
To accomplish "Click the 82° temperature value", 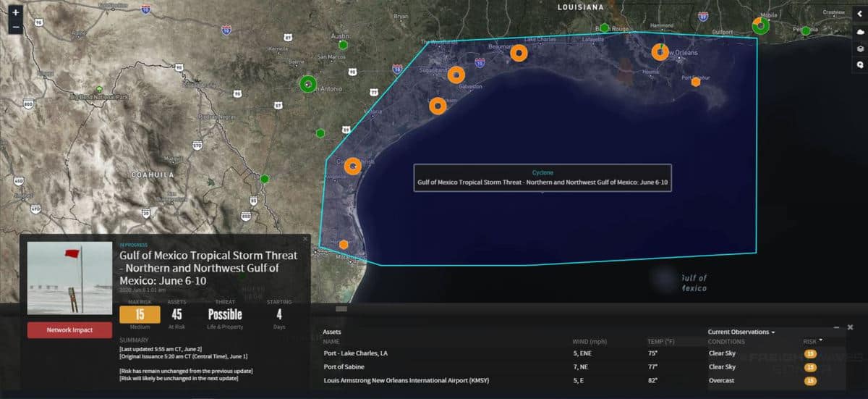I will click(x=653, y=380).
